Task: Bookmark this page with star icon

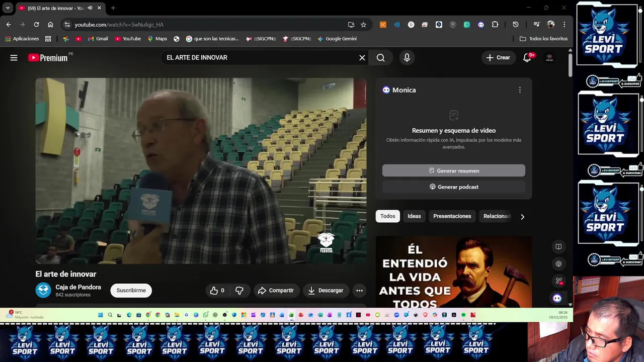Action: pos(363,25)
